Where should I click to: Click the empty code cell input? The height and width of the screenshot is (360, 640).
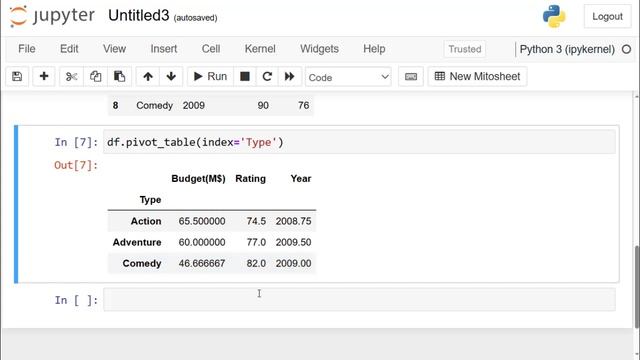click(359, 300)
